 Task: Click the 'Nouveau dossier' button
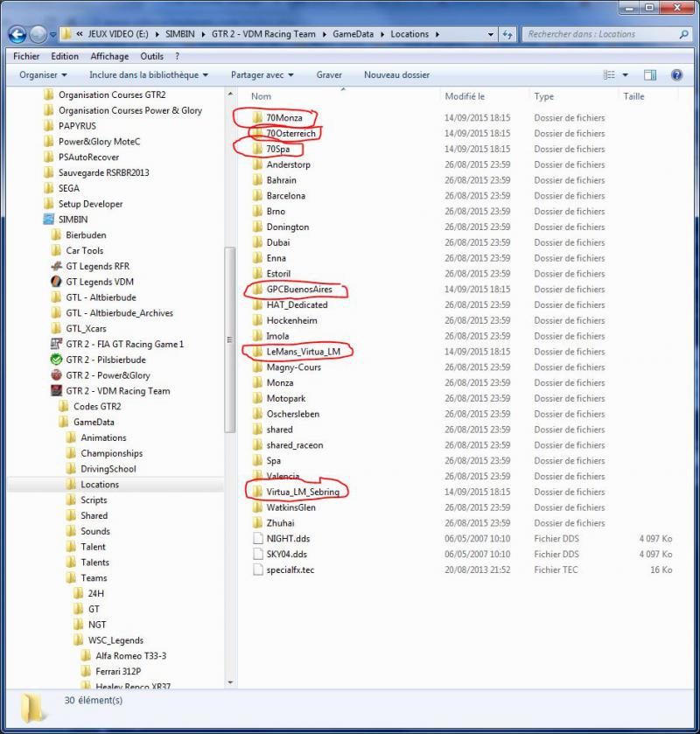[396, 75]
